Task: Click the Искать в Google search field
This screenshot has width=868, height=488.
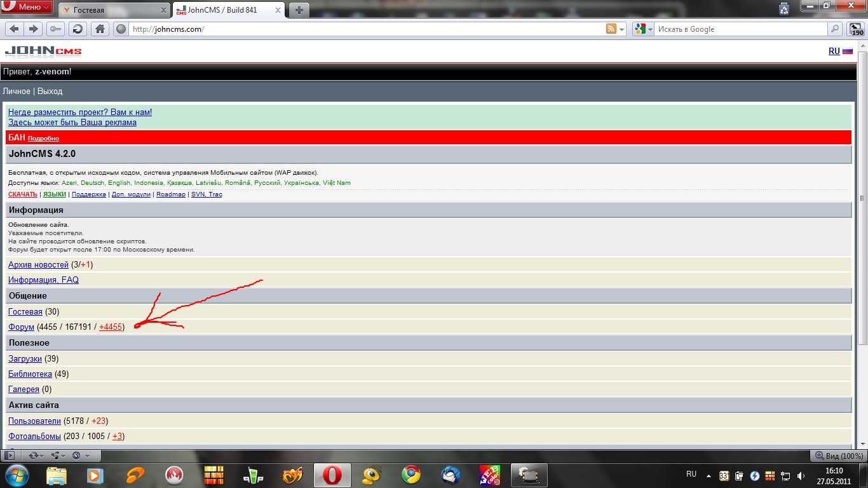Action: coord(740,29)
